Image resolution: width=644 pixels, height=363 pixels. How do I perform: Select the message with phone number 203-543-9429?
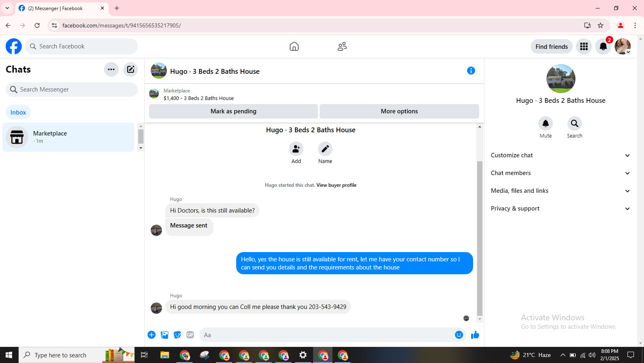coord(258,307)
